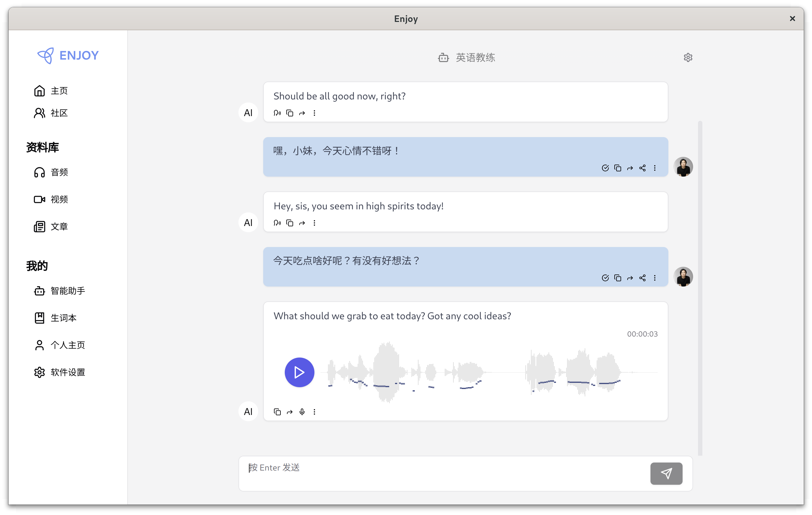Open 音频 audio library in the sidebar

pos(59,172)
